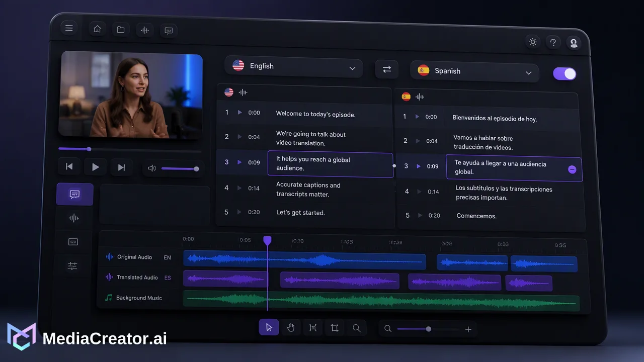This screenshot has height=362, width=644.
Task: Open the English source language dropdown
Action: coord(294,66)
